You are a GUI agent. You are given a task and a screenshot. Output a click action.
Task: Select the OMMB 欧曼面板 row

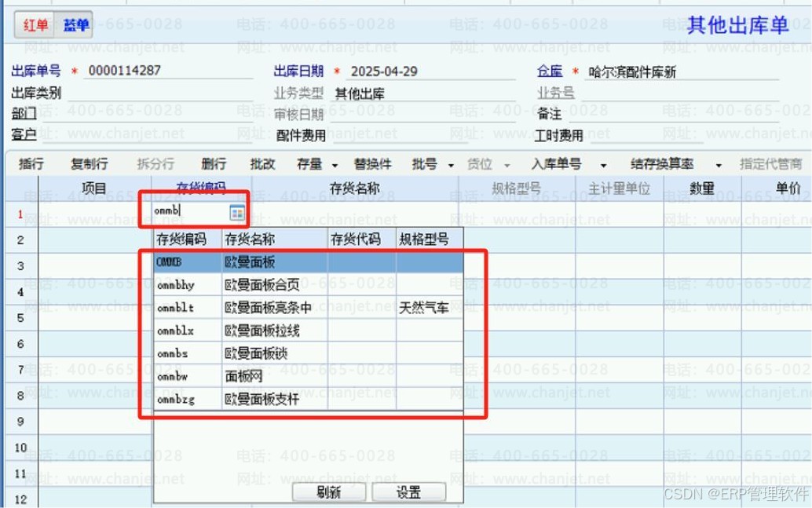click(x=308, y=262)
